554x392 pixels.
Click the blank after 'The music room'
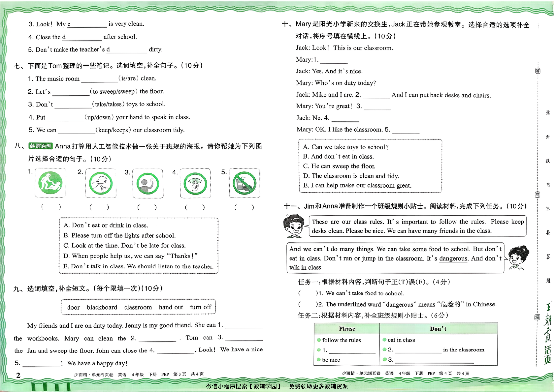click(x=99, y=79)
